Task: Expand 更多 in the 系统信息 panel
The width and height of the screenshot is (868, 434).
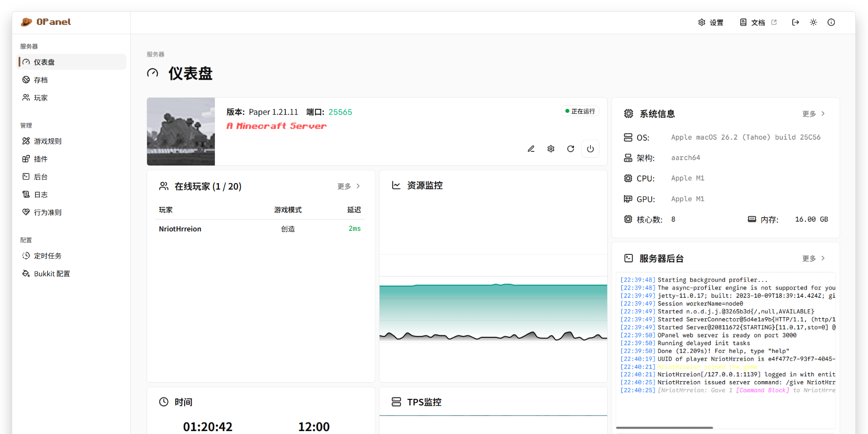Action: 813,114
